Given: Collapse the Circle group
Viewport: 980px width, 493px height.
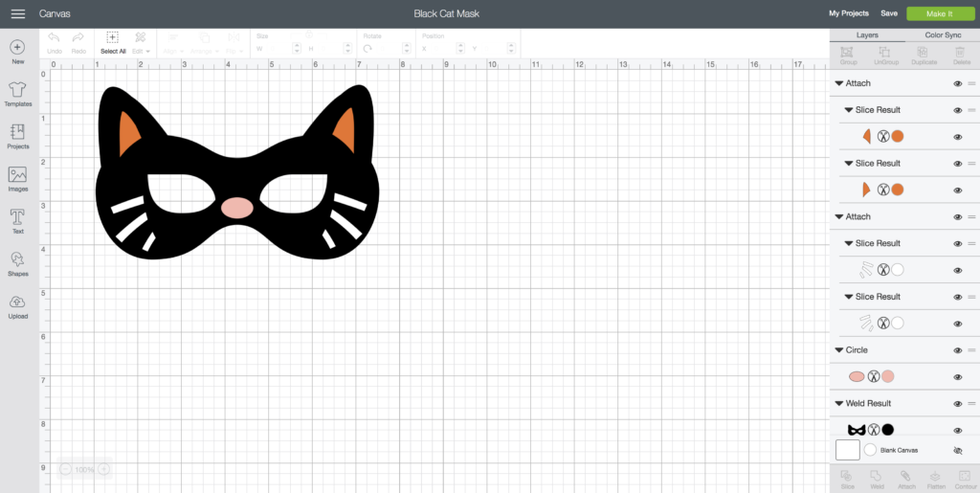Looking at the screenshot, I should [838, 350].
